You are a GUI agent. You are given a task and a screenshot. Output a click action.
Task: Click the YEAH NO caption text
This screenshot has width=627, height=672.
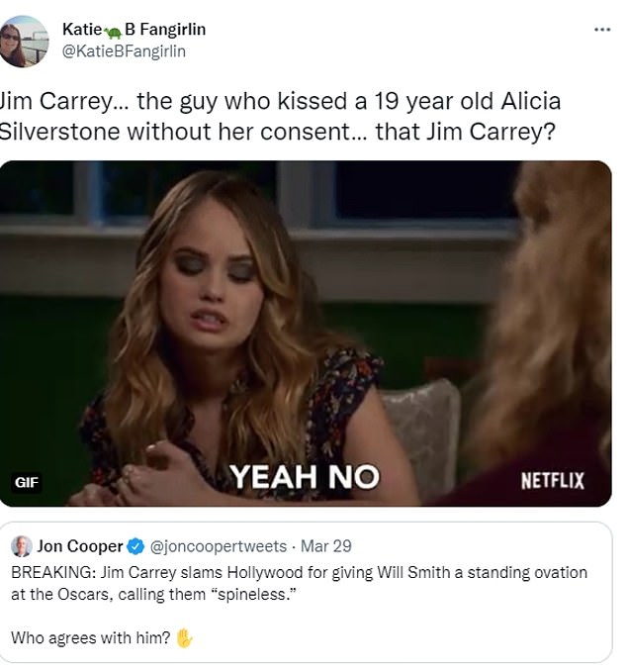[x=305, y=477]
